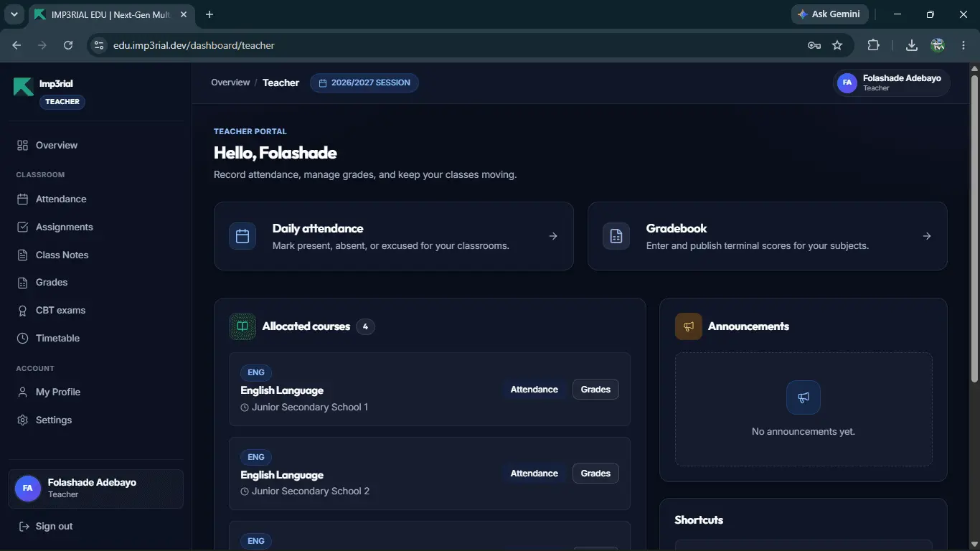
Task: Click the Allocated courses book icon
Action: coord(242,326)
